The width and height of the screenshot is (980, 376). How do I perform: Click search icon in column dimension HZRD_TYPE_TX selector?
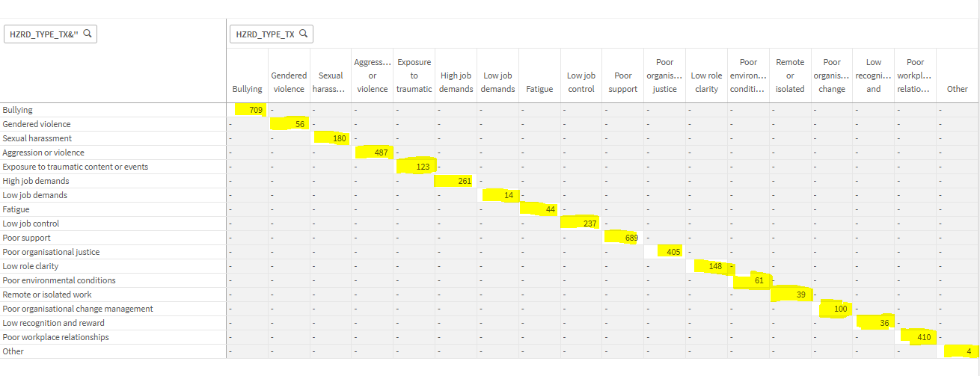click(304, 34)
